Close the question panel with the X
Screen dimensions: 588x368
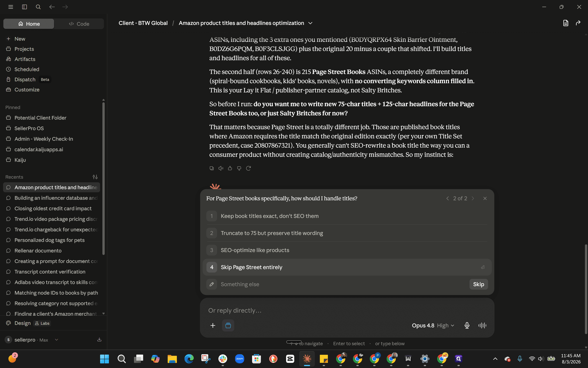[x=485, y=198]
